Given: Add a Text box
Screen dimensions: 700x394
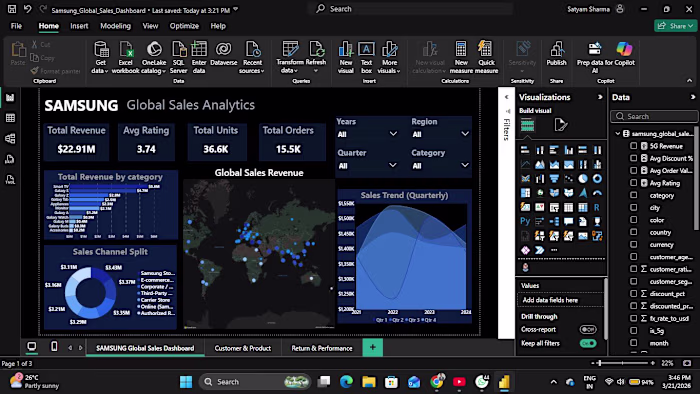Looking at the screenshot, I should tap(366, 57).
